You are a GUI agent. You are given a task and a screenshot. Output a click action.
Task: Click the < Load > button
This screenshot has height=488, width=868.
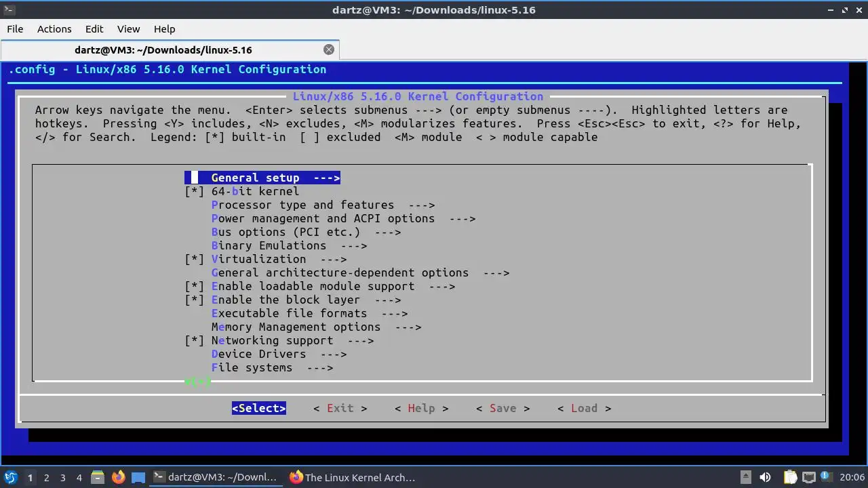point(585,408)
